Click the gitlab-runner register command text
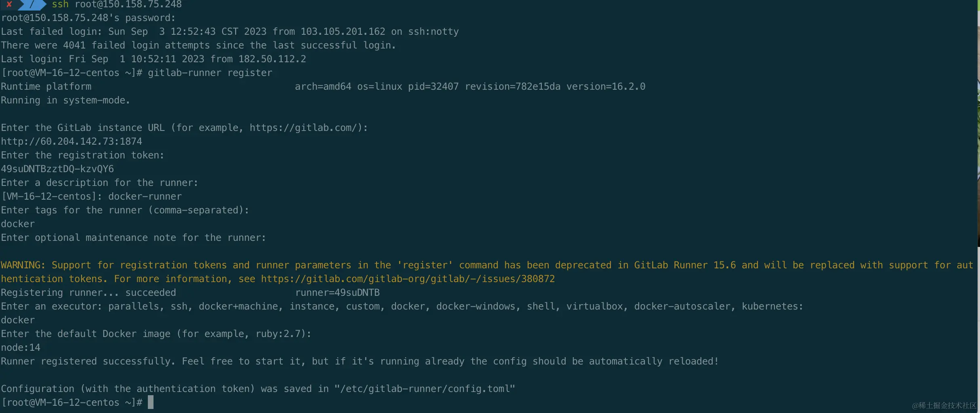This screenshot has width=980, height=413. click(210, 73)
